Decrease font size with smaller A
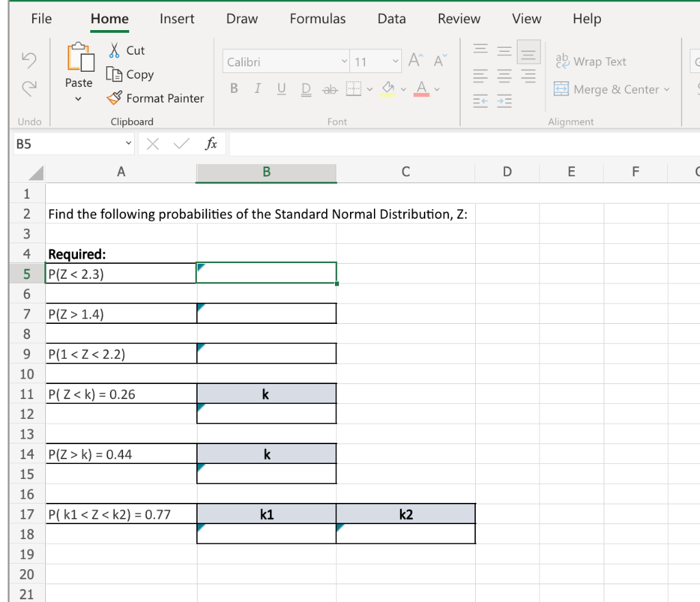 (440, 60)
